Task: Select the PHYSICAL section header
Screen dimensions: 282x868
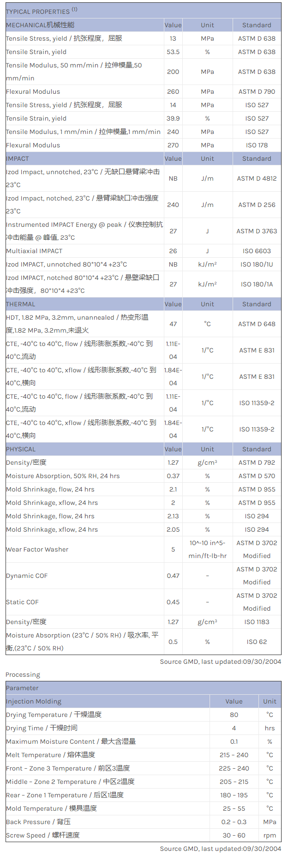Action: tap(21, 449)
